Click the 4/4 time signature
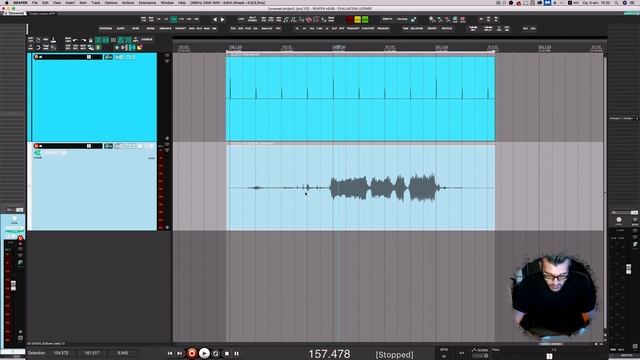This screenshot has width=640, height=360. tap(462, 353)
